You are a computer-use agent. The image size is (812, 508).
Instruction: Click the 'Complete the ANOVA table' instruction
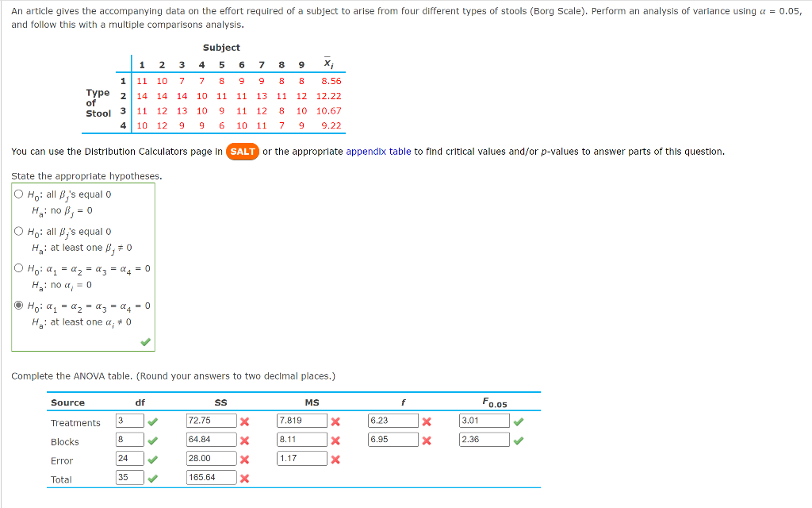click(x=173, y=375)
